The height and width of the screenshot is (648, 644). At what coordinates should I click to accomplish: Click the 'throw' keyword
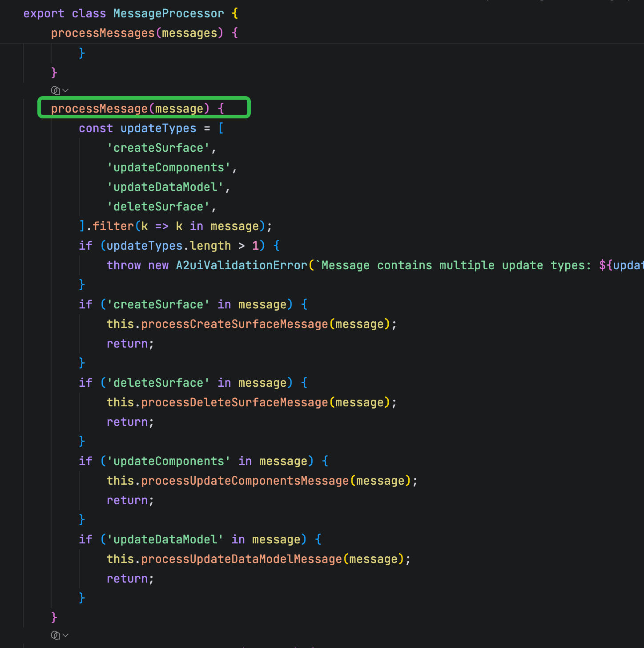point(124,265)
